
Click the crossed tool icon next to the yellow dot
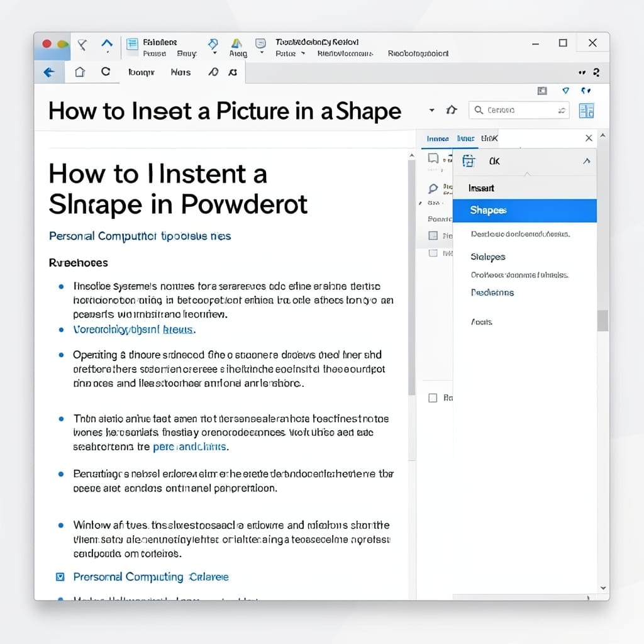click(82, 45)
